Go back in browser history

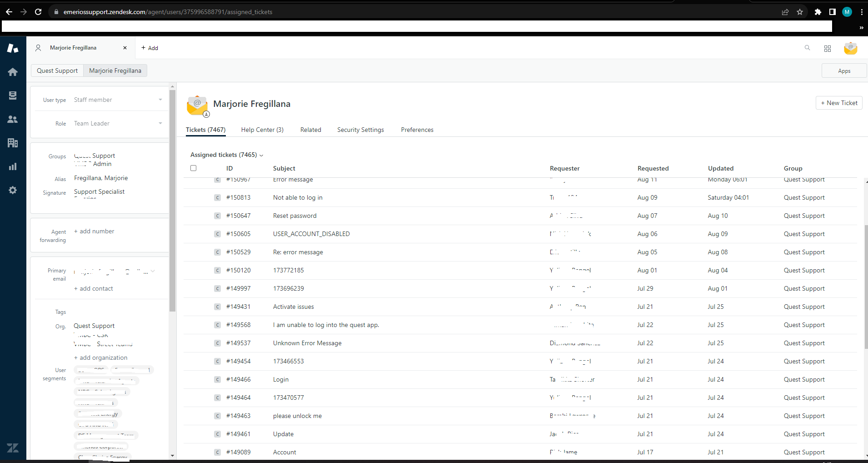[x=9, y=12]
